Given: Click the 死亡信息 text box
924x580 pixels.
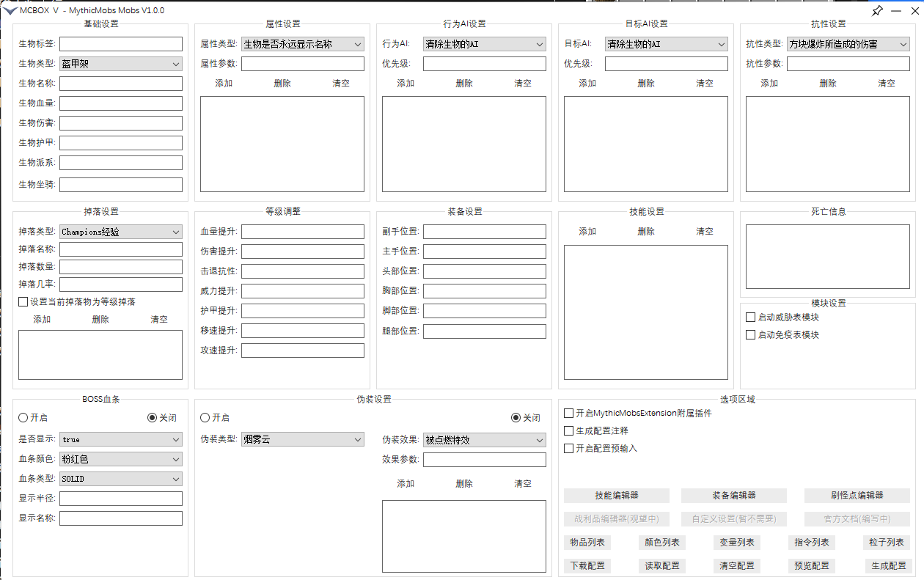Looking at the screenshot, I should coord(828,257).
